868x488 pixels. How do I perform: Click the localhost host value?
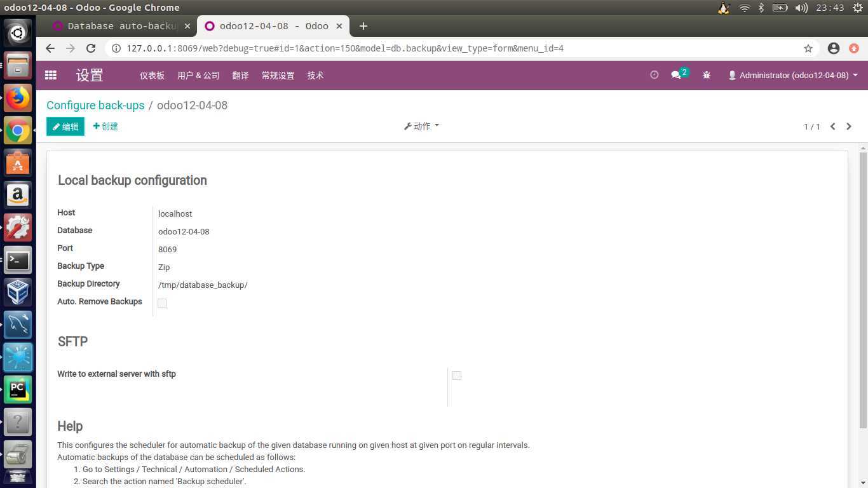click(175, 214)
